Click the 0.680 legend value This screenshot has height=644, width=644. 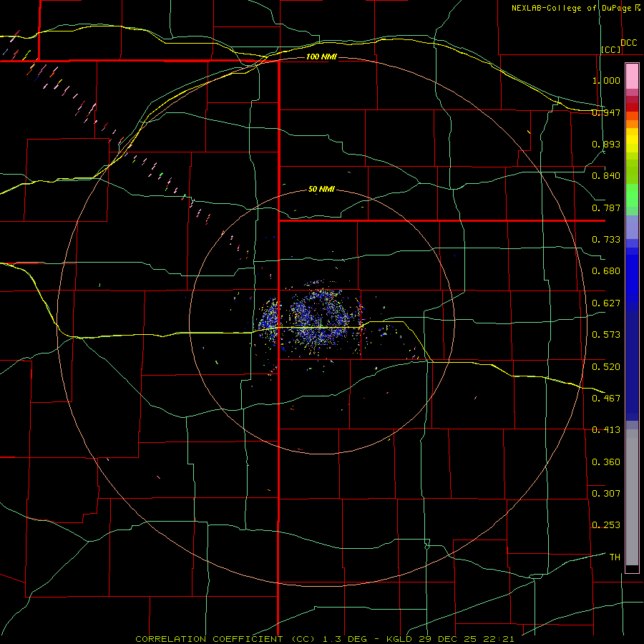[606, 271]
